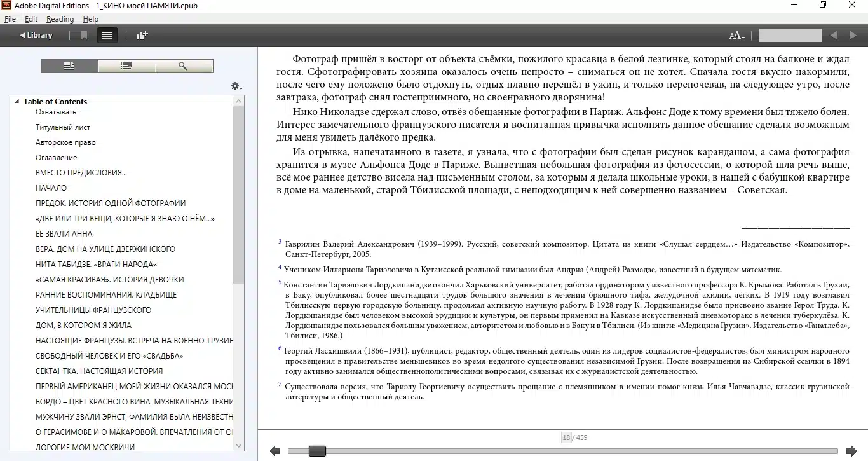
Task: Toggle the navigation panel icon
Action: click(107, 36)
